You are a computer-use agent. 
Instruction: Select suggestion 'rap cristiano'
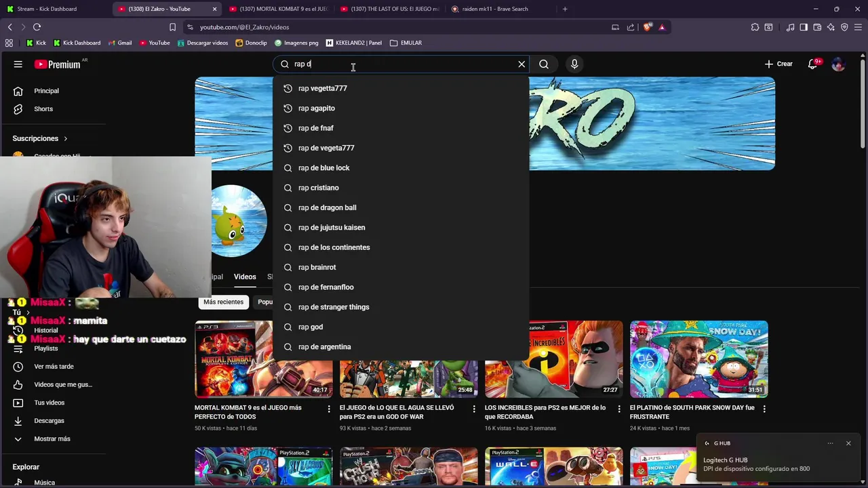coord(401,188)
